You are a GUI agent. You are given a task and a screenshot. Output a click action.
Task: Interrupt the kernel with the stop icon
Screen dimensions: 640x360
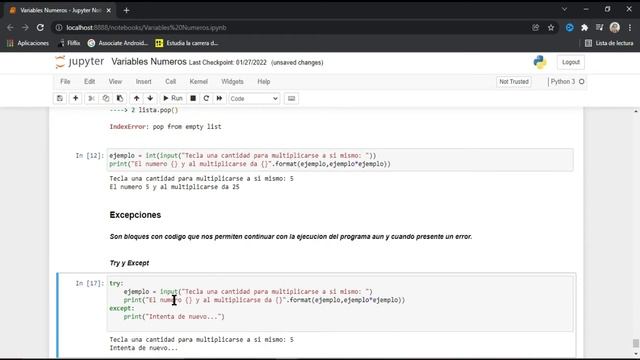pyautogui.click(x=193, y=98)
